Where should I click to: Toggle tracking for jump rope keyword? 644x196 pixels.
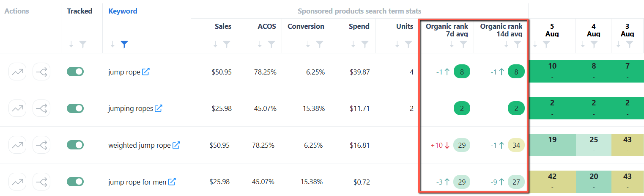[75, 72]
